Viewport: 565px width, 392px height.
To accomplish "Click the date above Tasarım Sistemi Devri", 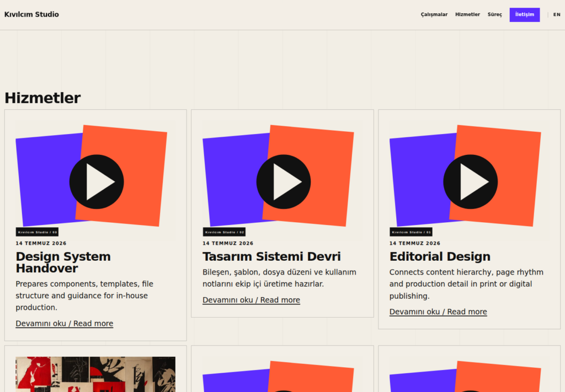I will pos(228,243).
